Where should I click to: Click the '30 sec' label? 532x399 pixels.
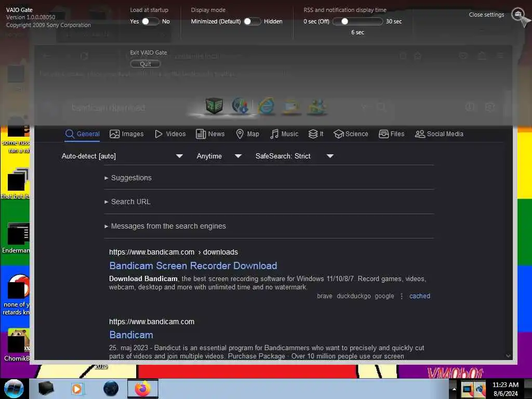[394, 21]
